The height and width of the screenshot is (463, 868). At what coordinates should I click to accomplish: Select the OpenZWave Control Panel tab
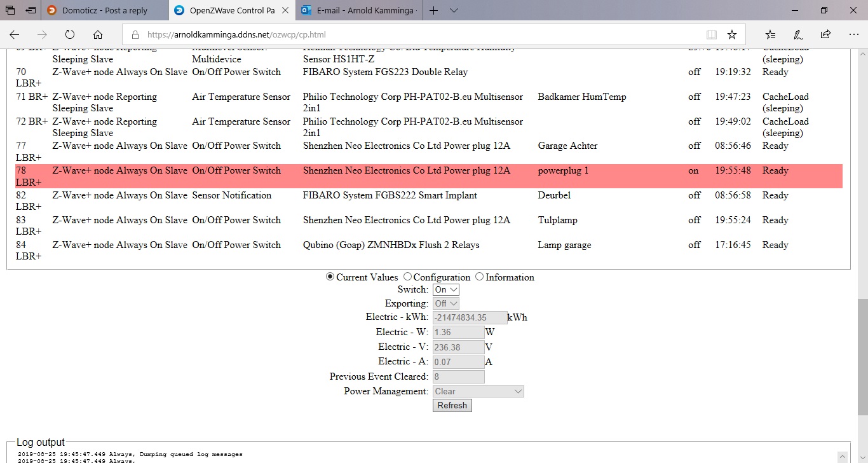[233, 10]
